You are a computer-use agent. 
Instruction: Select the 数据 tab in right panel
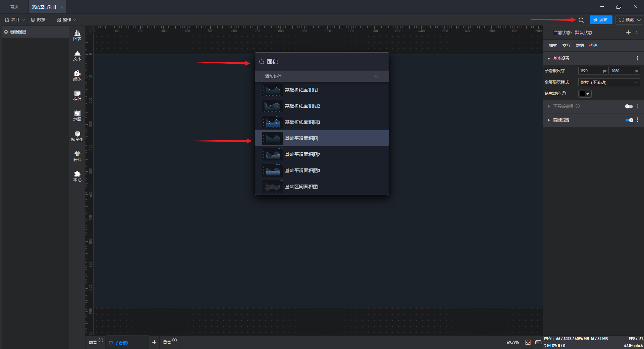(580, 46)
